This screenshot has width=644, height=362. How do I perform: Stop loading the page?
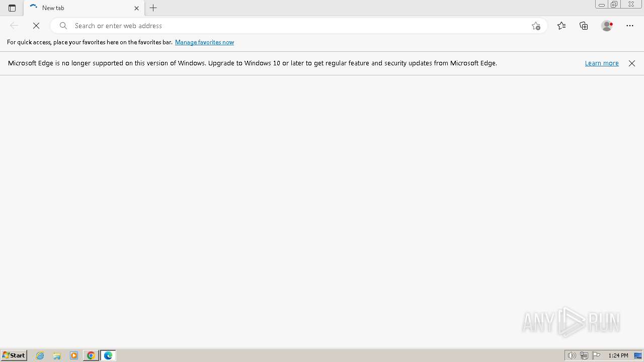tap(36, 26)
